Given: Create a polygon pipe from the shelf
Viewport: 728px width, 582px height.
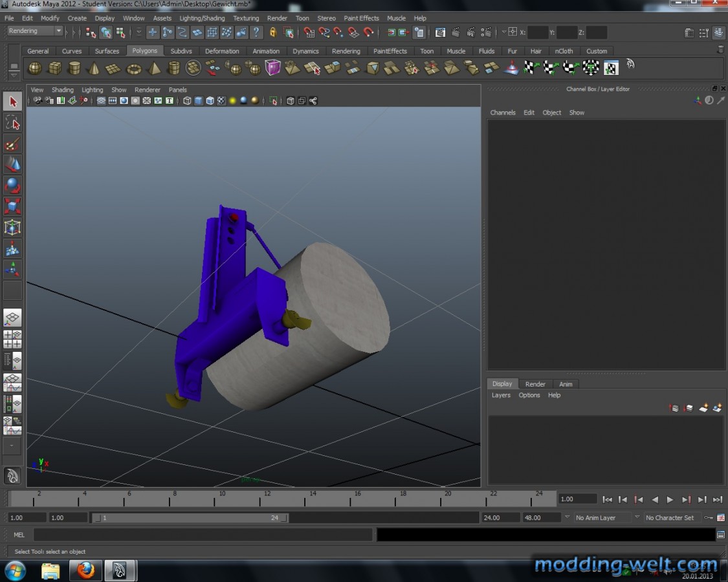Looking at the screenshot, I should (x=173, y=69).
